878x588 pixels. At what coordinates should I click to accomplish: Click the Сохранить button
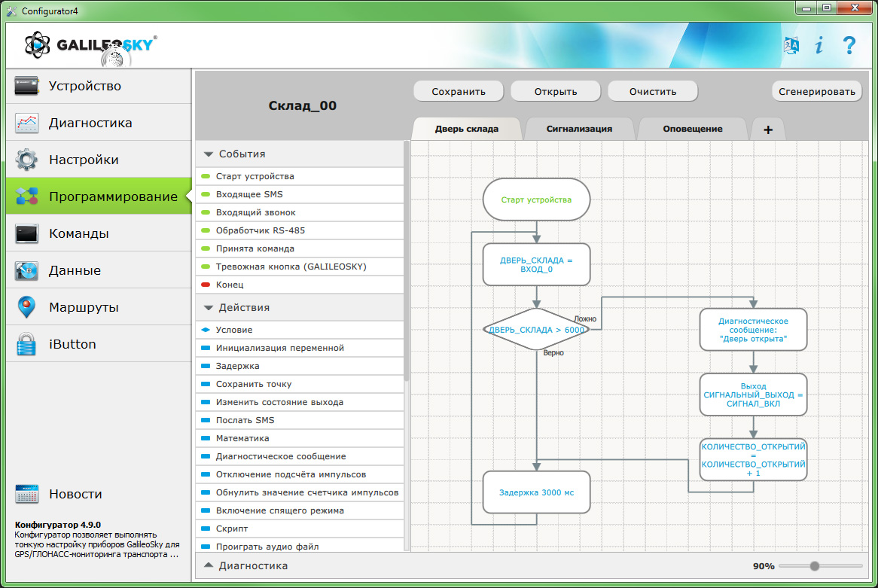459,91
